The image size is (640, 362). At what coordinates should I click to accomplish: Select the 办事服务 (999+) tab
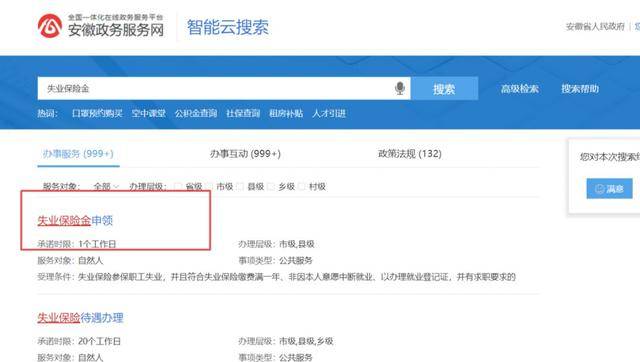click(78, 154)
